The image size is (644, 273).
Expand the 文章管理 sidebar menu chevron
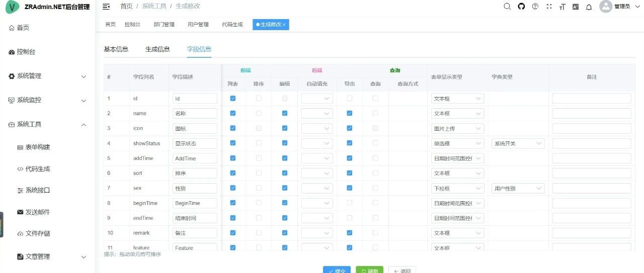84,257
